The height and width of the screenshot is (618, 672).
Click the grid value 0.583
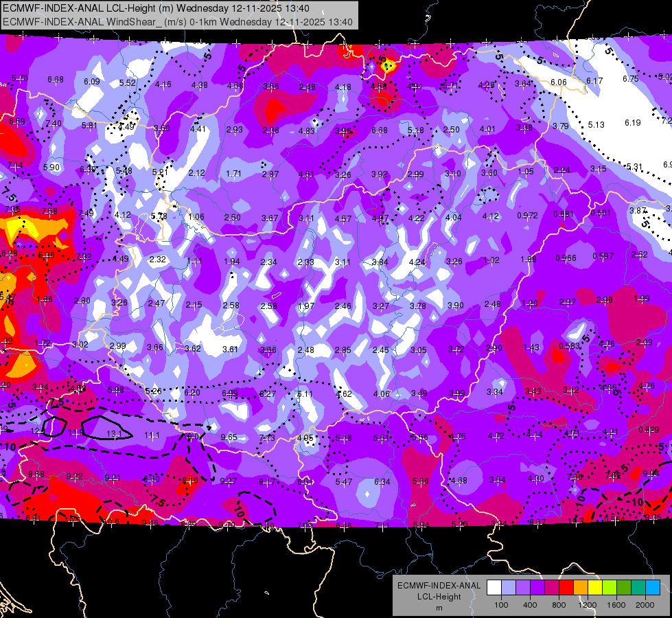[569, 345]
